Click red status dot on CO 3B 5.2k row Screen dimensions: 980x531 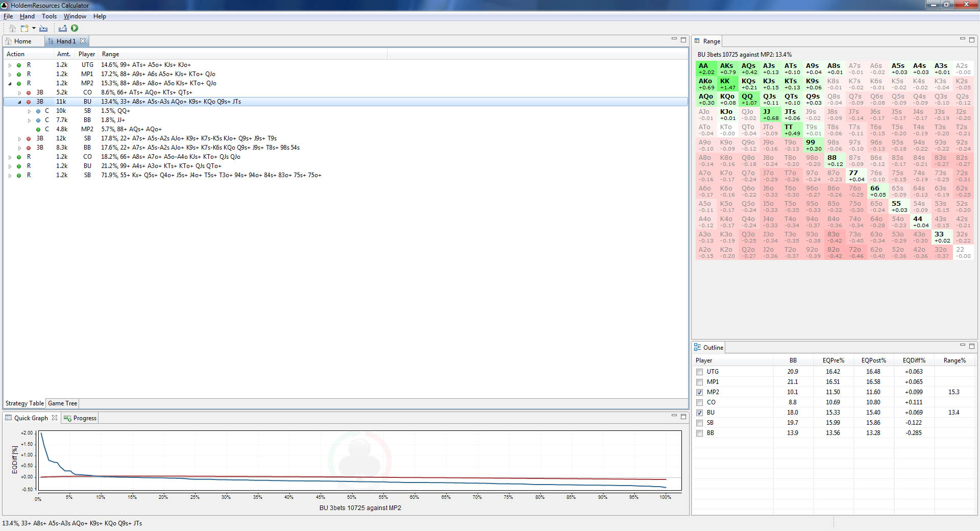click(x=29, y=93)
